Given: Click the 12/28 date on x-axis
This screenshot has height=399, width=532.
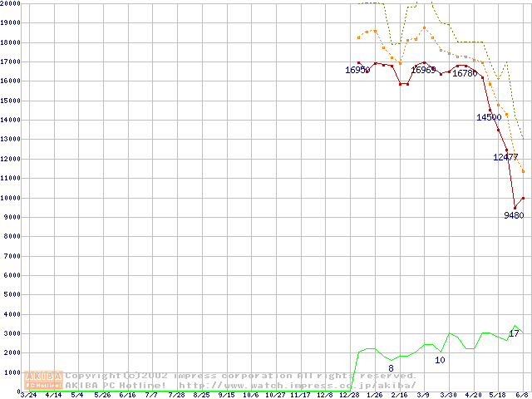Looking at the screenshot, I should tap(349, 395).
